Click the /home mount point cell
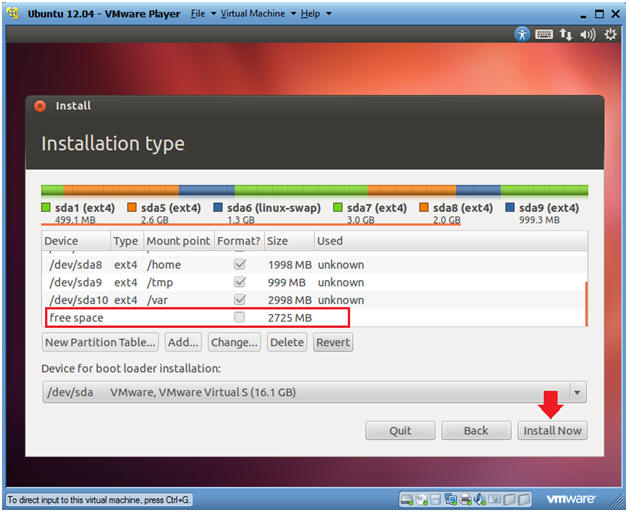This screenshot has width=628, height=512. [x=164, y=265]
